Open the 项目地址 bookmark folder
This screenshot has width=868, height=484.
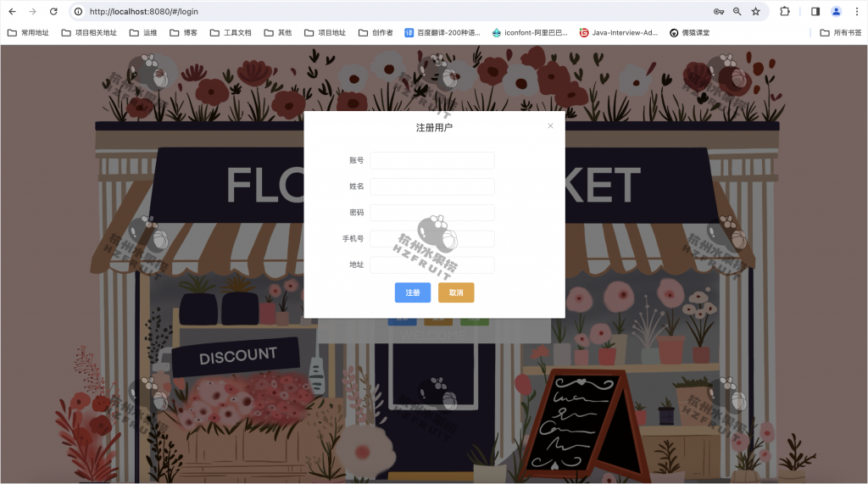tap(325, 33)
